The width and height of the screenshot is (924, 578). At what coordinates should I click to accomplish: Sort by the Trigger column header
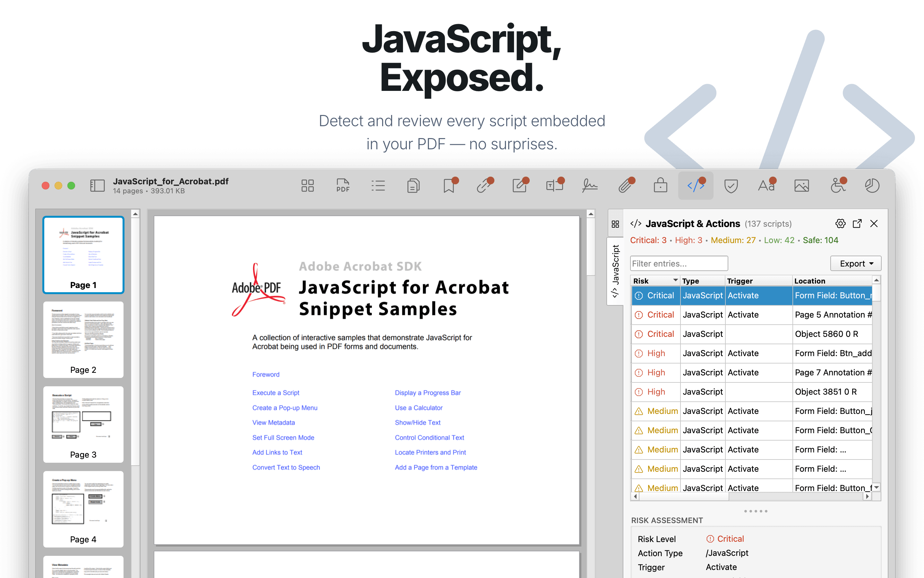[759, 281]
